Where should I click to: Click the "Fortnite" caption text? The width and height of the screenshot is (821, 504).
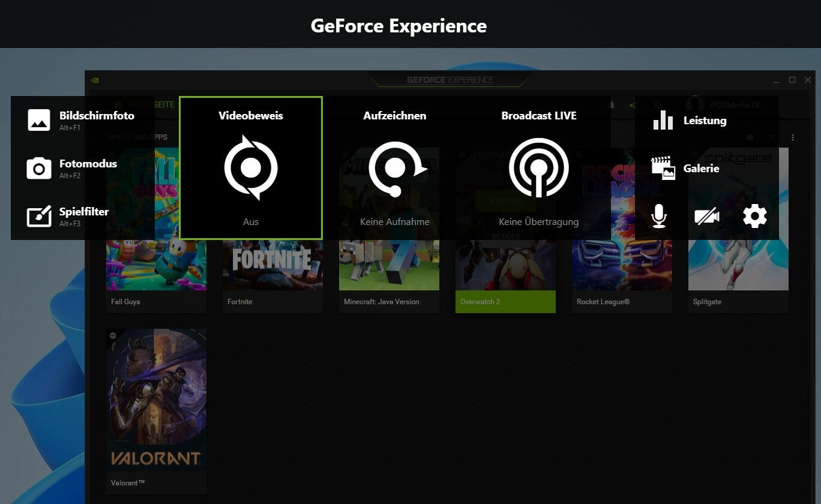240,302
